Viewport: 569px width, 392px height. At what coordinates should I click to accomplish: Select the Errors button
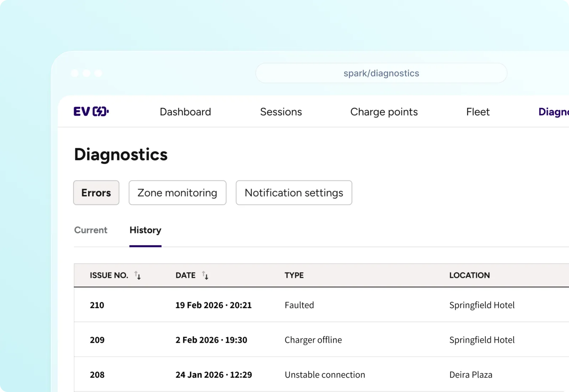click(x=96, y=193)
